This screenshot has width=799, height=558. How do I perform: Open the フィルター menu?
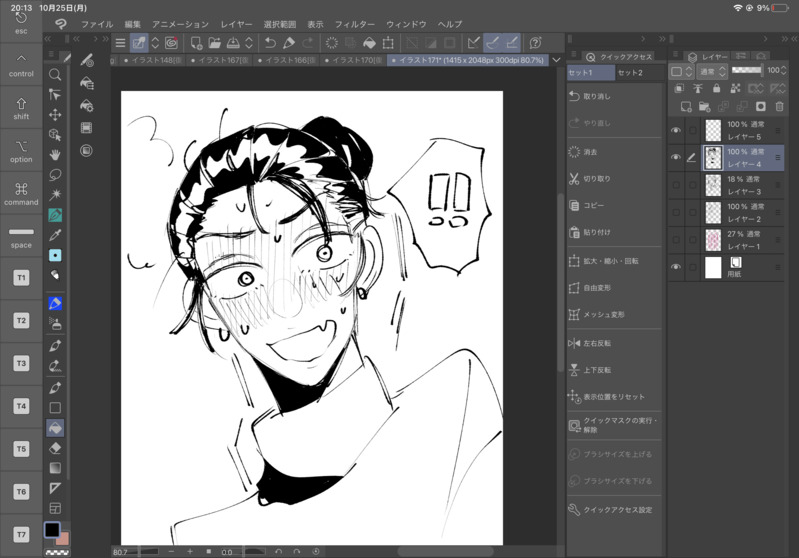(355, 24)
